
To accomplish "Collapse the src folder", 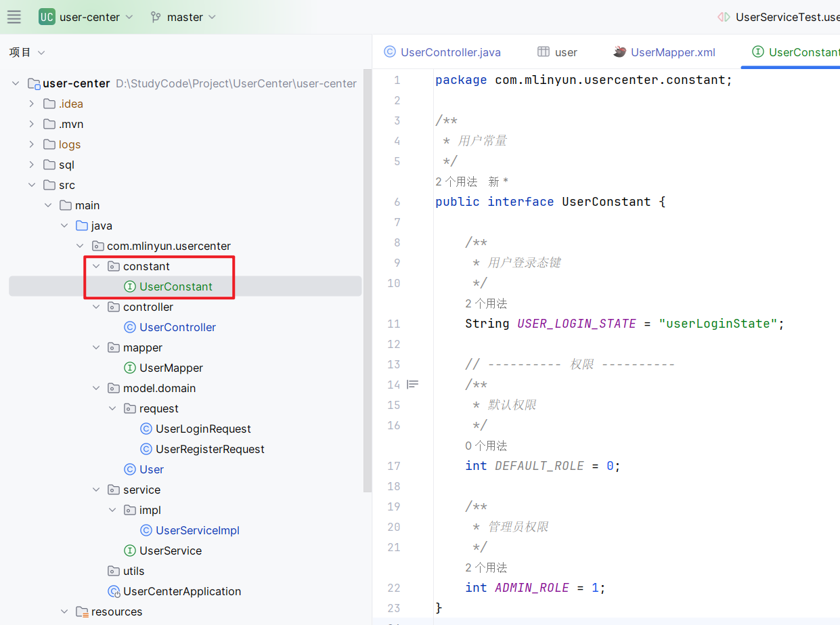I will (31, 185).
